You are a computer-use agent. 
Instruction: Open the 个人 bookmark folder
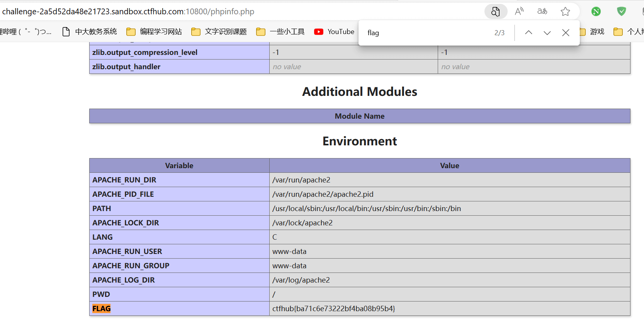tap(629, 32)
